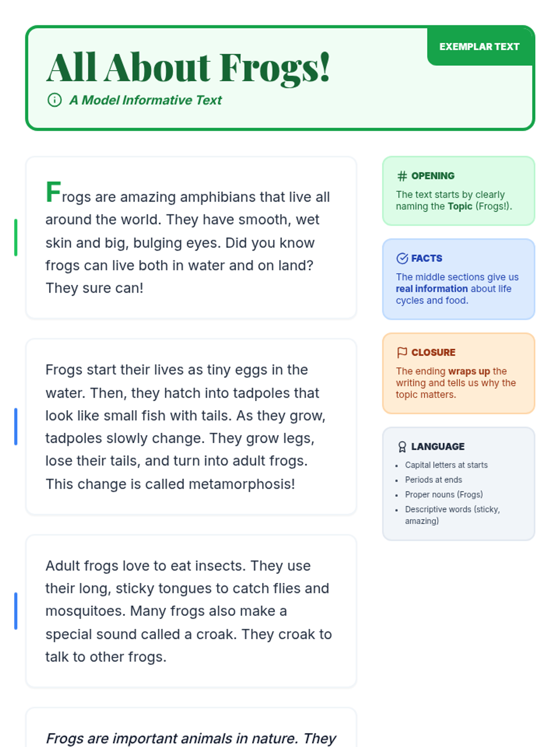Click the 'Capital letters at starts' list item
The image size is (560, 747).
446,465
